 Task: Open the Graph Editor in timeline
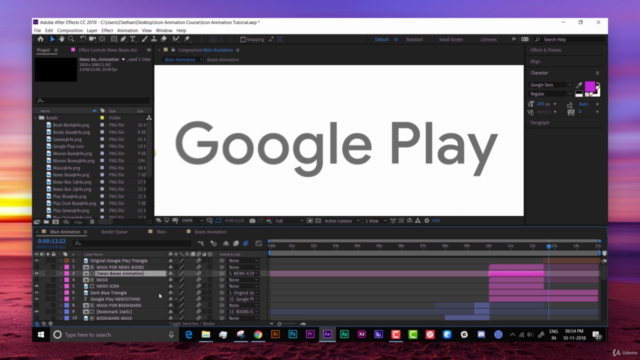tap(258, 243)
